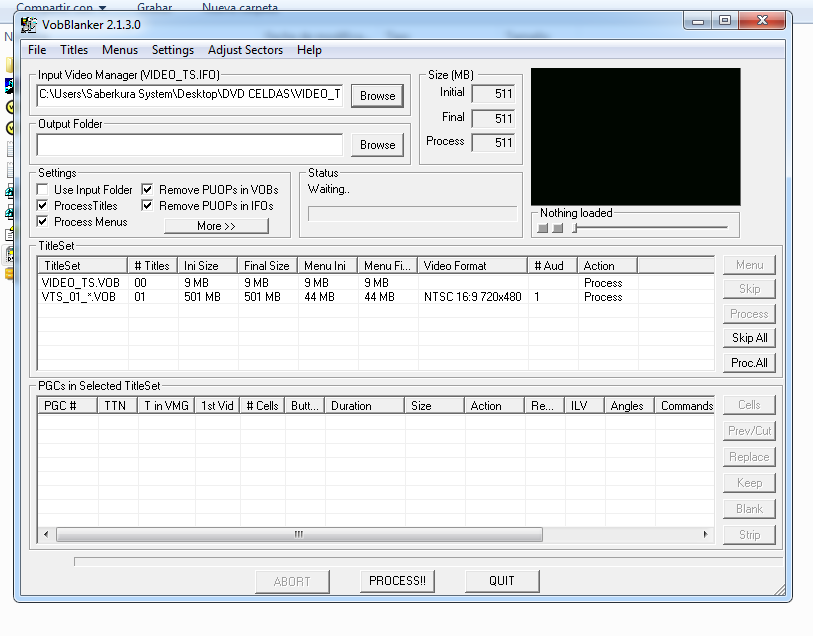This screenshot has height=636, width=813.
Task: Click the PGC list horizontal scrollbar thumb
Action: click(299, 534)
